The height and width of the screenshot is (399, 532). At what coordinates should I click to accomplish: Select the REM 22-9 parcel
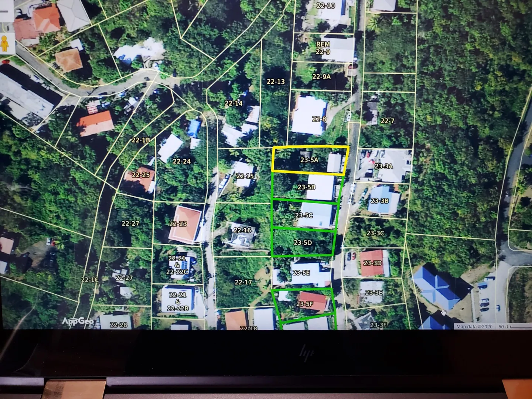click(x=323, y=48)
